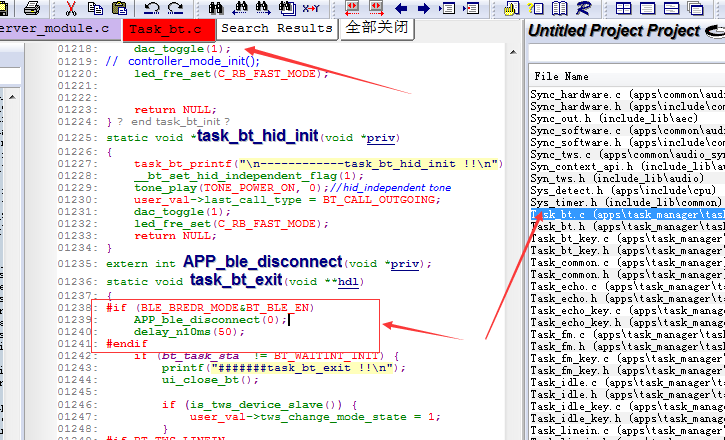The width and height of the screenshot is (725, 440).
Task: Click the Jump To Definition icon
Action: point(448,7)
